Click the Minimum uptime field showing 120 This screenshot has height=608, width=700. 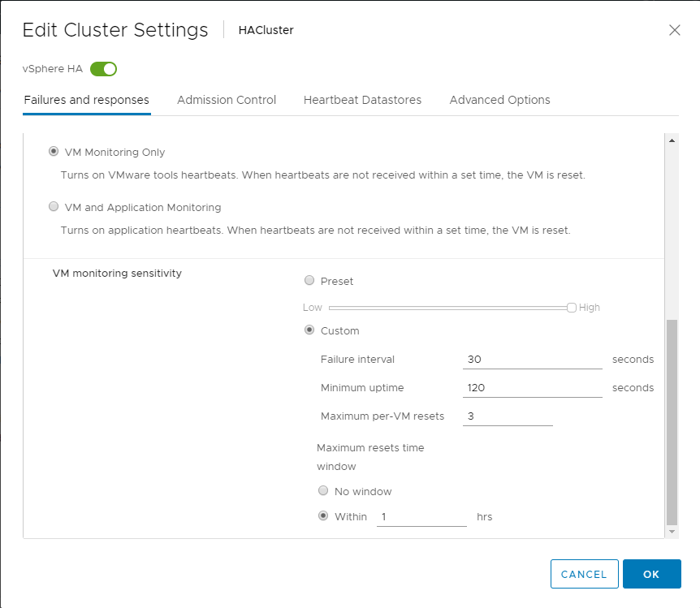tap(532, 387)
